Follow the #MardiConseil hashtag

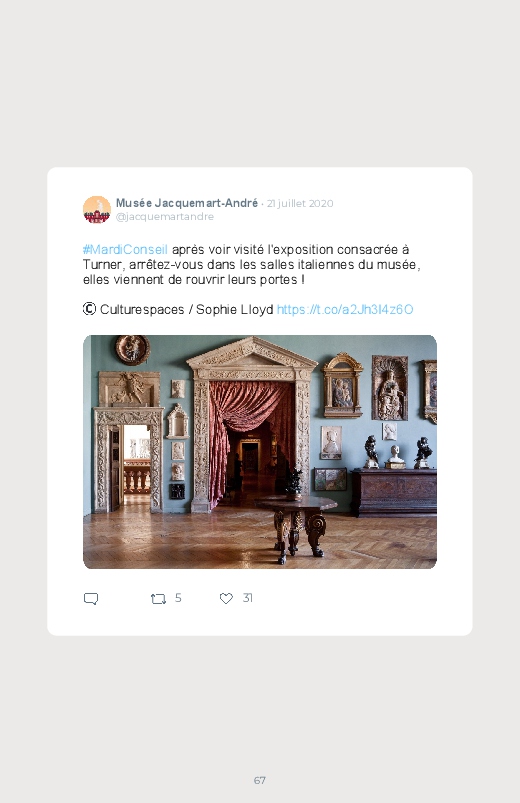(x=125, y=249)
